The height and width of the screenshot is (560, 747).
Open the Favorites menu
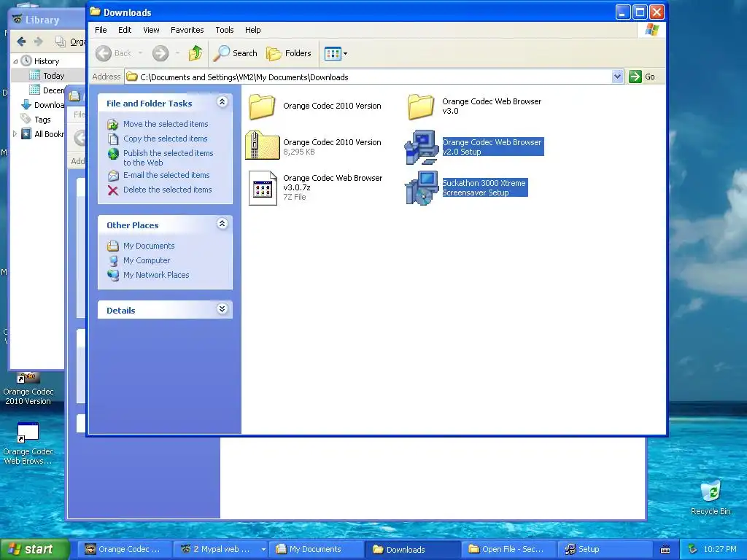click(x=187, y=30)
